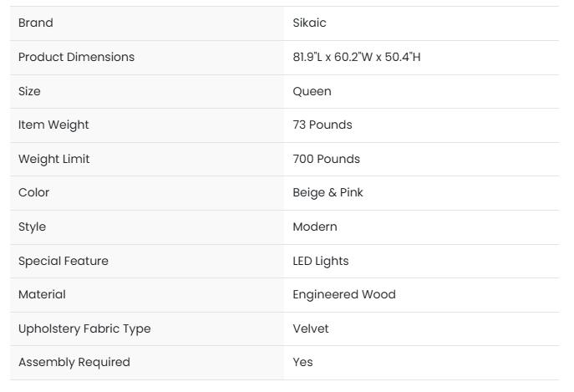Click the Color row label

(34, 193)
